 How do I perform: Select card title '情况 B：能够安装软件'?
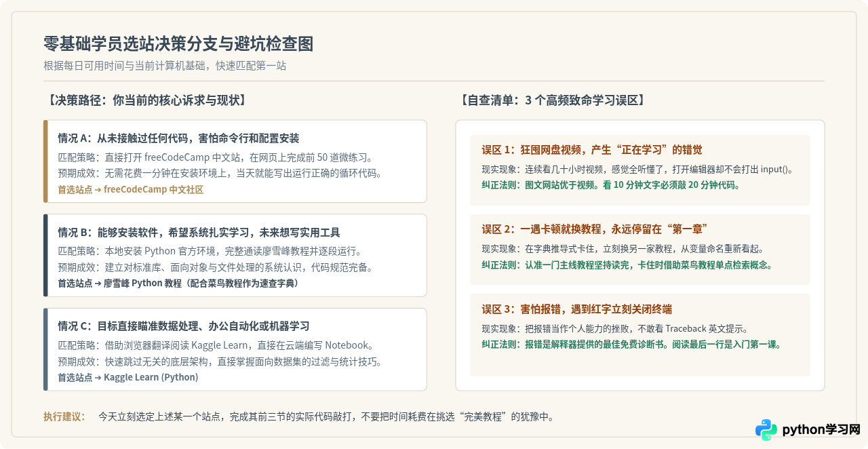[x=199, y=232]
